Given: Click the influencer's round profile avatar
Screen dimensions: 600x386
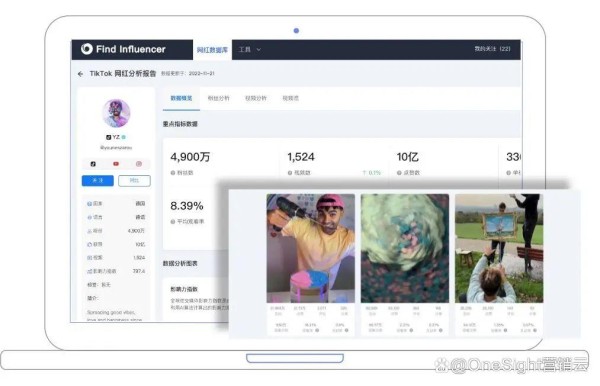Looking at the screenshot, I should pos(116,113).
